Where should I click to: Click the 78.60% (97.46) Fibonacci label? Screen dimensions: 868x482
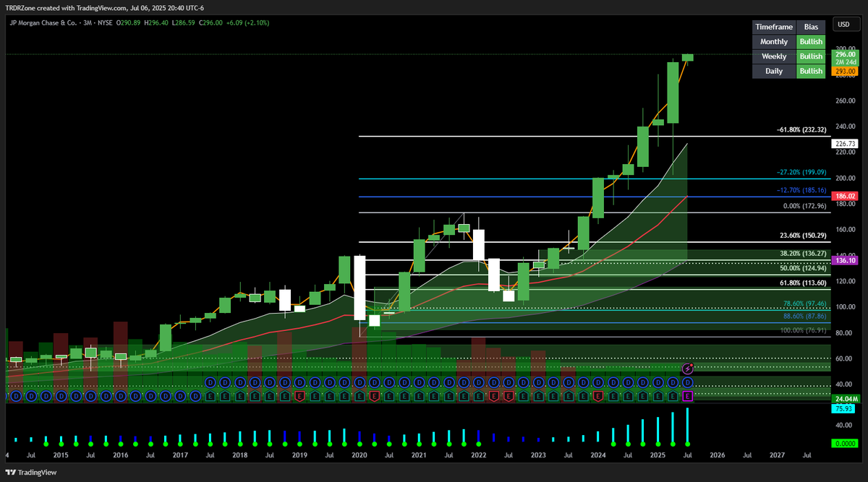806,304
